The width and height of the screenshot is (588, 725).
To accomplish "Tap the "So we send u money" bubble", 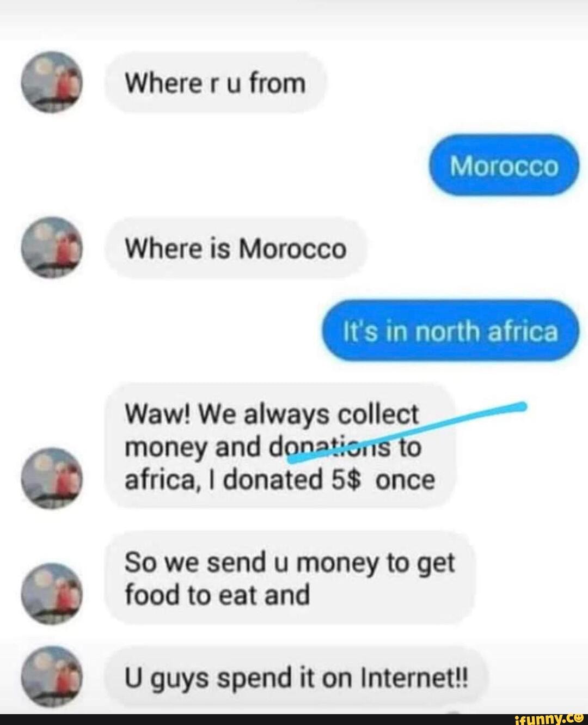I will pos(290,577).
